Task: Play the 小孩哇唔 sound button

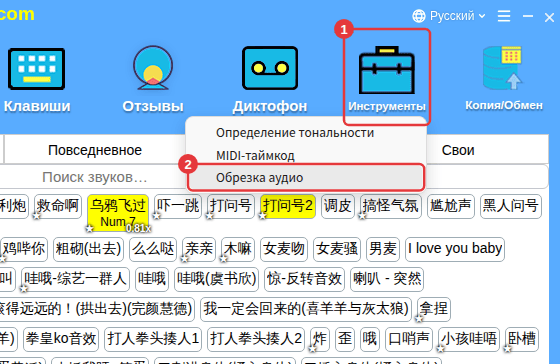Action: coord(469,339)
